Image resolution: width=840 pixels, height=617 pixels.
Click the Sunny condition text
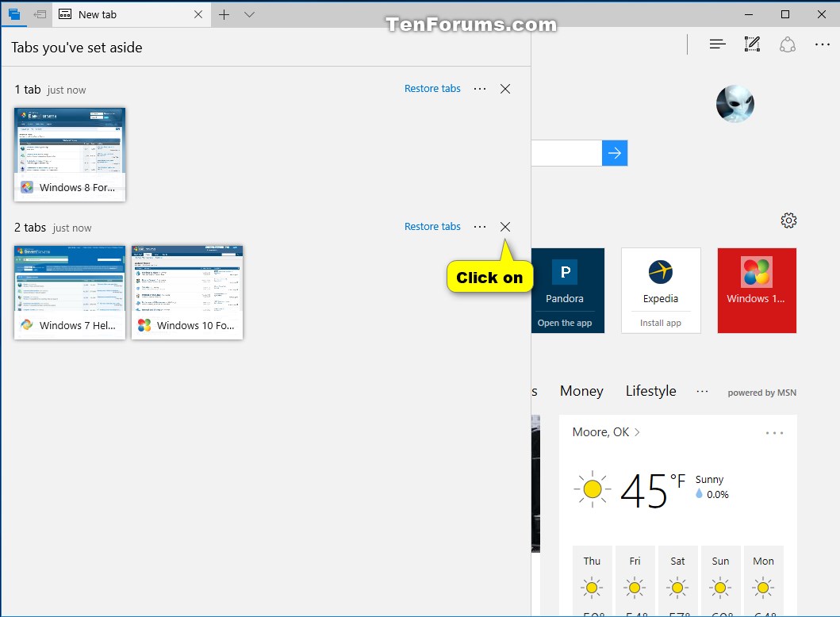709,479
